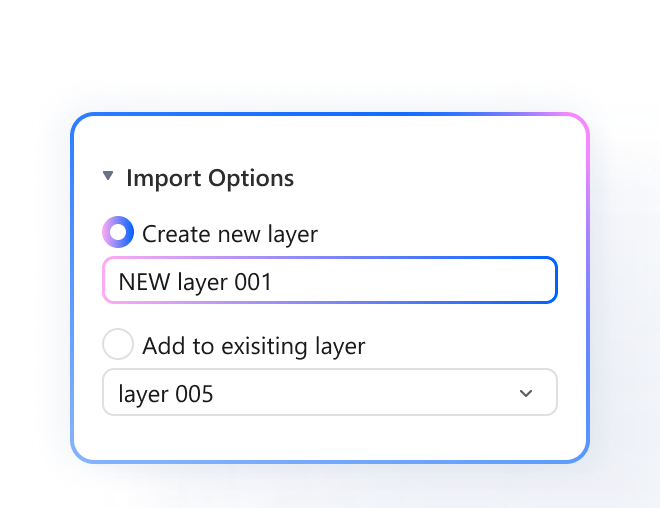Focus the NEW layer 001 name field
This screenshot has width=660, height=508.
coord(330,281)
